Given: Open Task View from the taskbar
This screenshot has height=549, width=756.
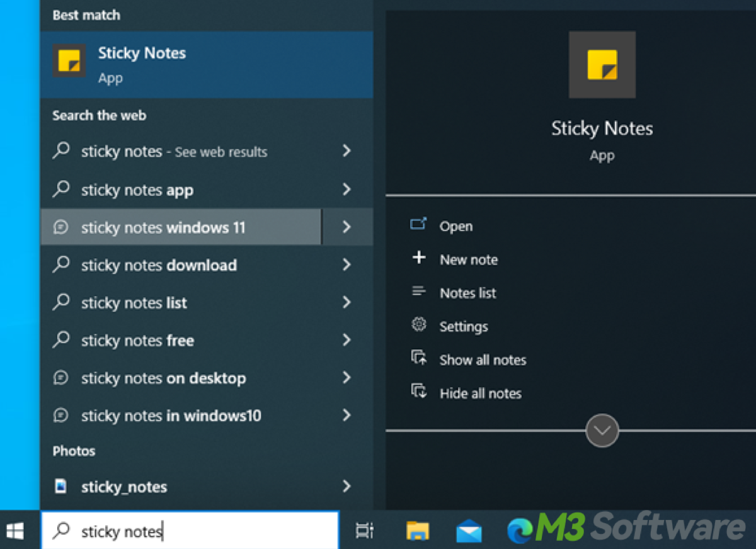Looking at the screenshot, I should click(365, 531).
